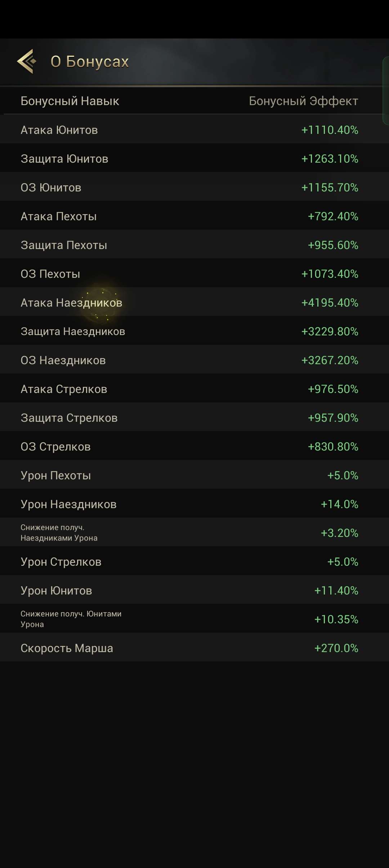Click the 'О Бонусах' page title

(90, 62)
